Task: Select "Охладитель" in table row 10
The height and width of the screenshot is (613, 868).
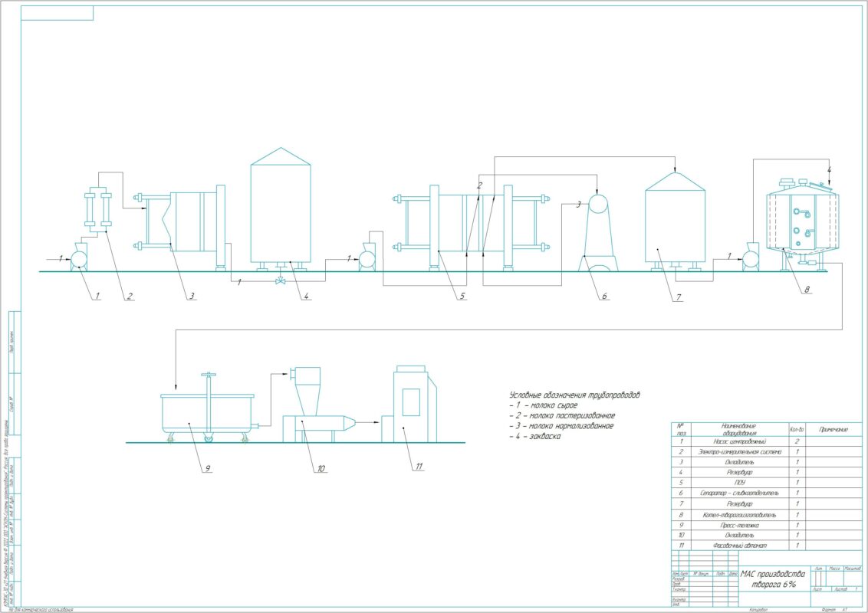Action: tap(739, 536)
